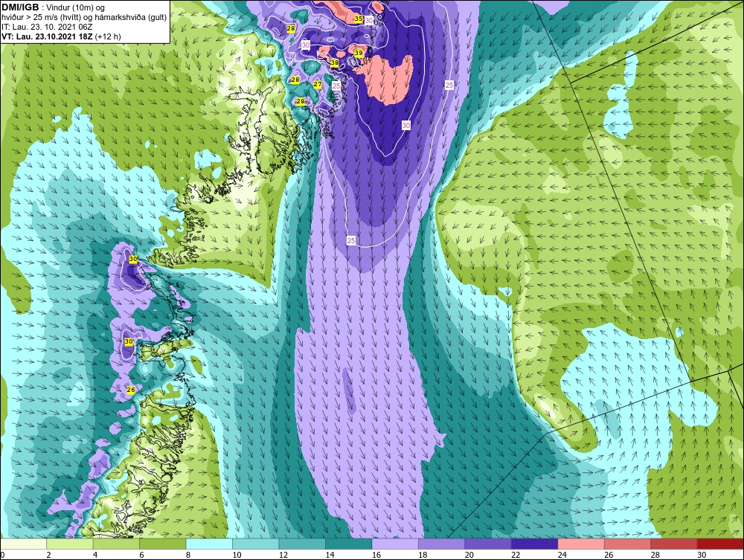Click the 16–18 m/s lavender legend swatch
This screenshot has height=560, width=744.
(396, 544)
